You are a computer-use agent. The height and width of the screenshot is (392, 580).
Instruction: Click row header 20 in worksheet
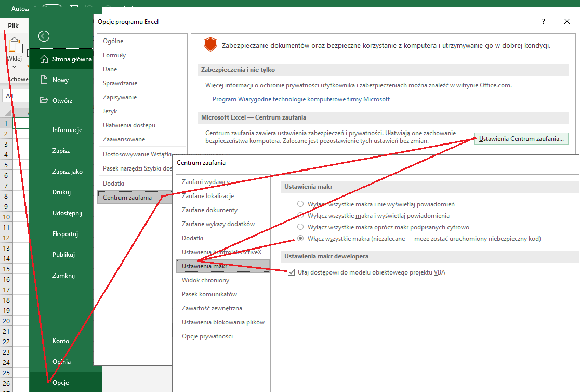[6, 321]
